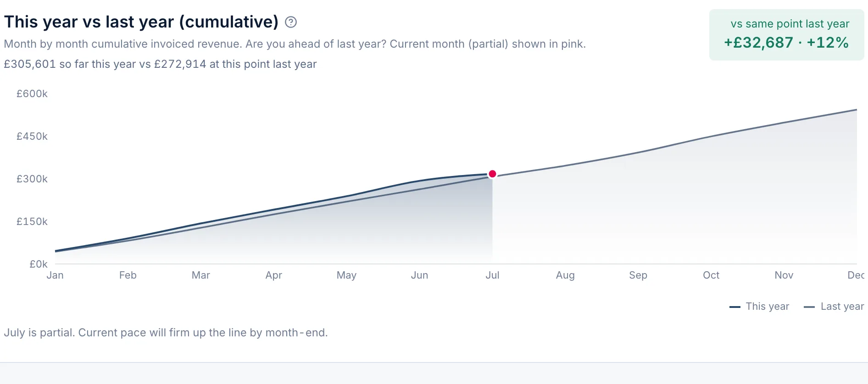Viewport: 868px width, 384px height.
Task: Select the Apr axis label
Action: click(x=274, y=275)
